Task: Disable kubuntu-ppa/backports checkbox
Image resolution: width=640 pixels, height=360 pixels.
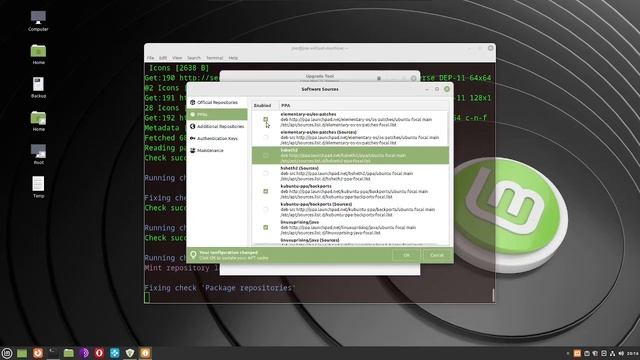Action: point(266,191)
